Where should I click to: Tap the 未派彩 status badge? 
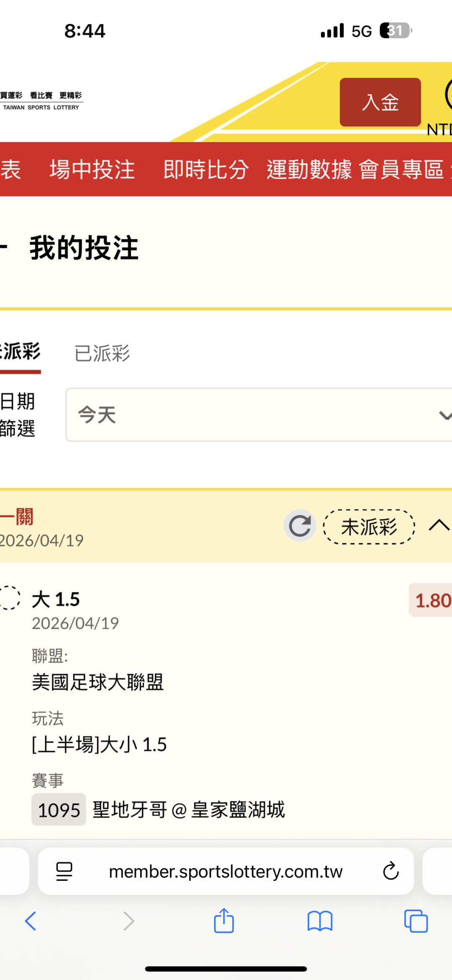(369, 527)
